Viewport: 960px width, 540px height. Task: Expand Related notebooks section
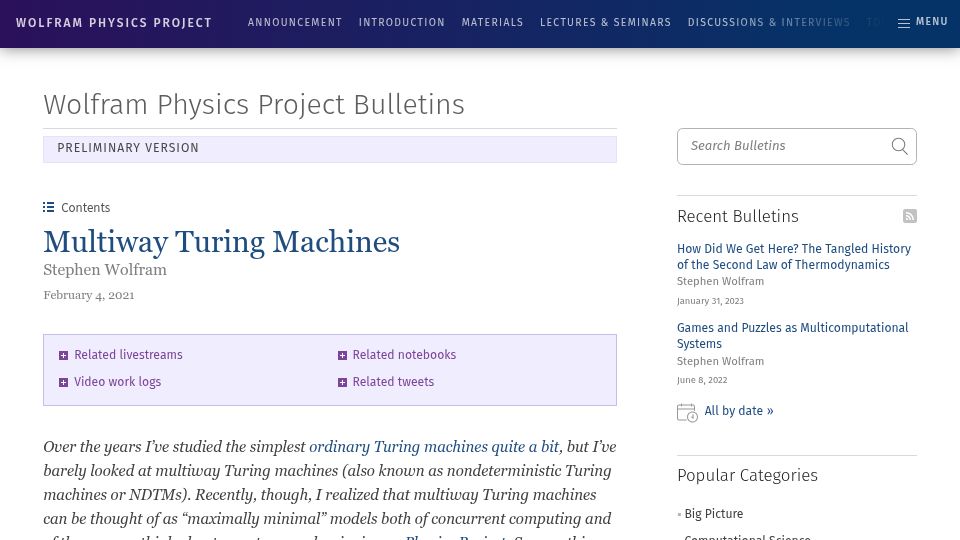[397, 354]
